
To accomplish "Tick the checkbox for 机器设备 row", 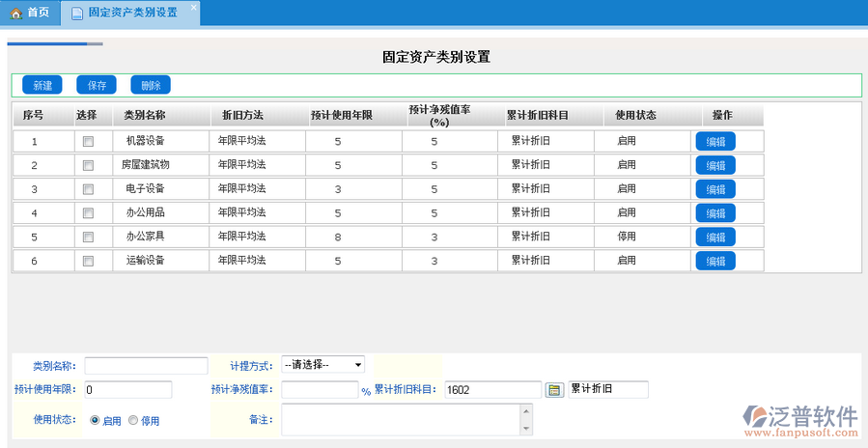I will pyautogui.click(x=89, y=141).
